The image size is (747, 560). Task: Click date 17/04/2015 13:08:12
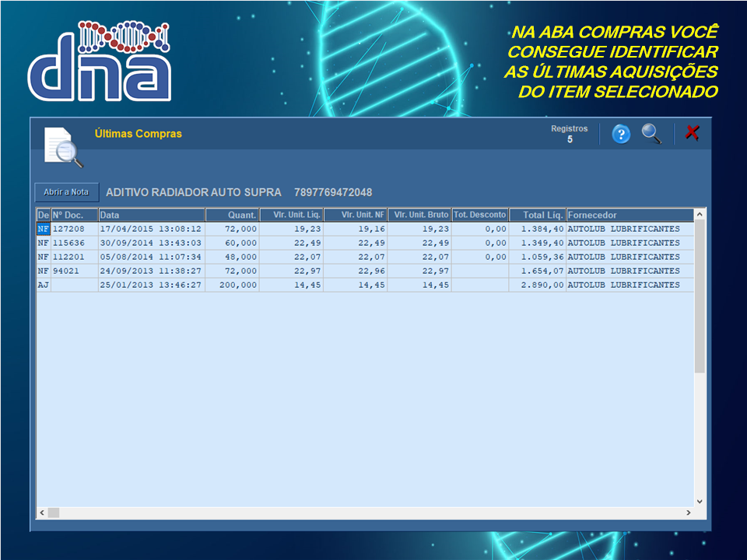coord(150,229)
